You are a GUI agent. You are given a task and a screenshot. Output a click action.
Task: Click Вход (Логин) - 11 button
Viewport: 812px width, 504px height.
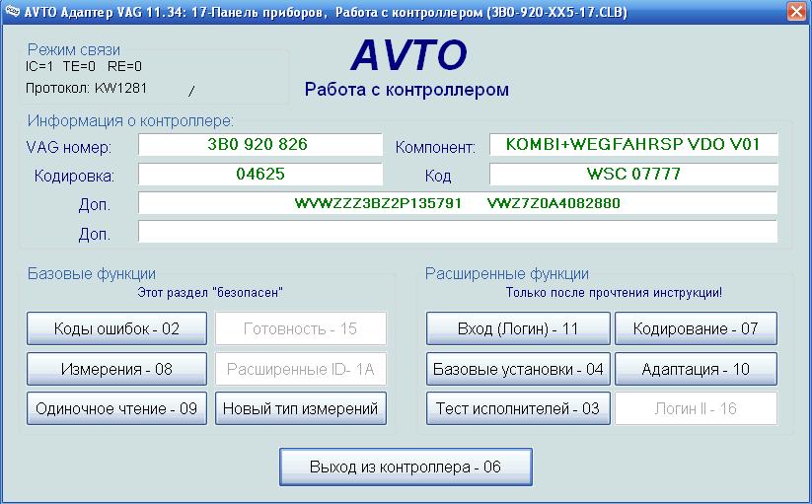(518, 328)
